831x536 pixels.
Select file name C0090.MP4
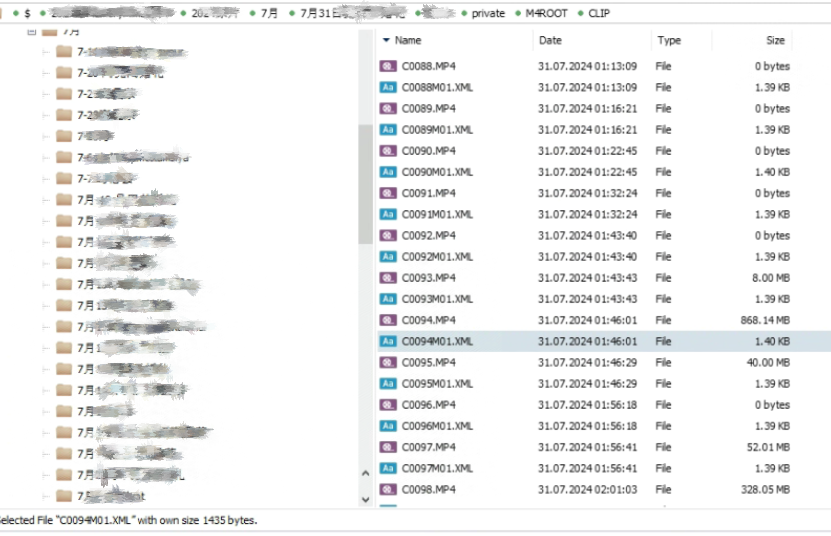[x=428, y=151]
